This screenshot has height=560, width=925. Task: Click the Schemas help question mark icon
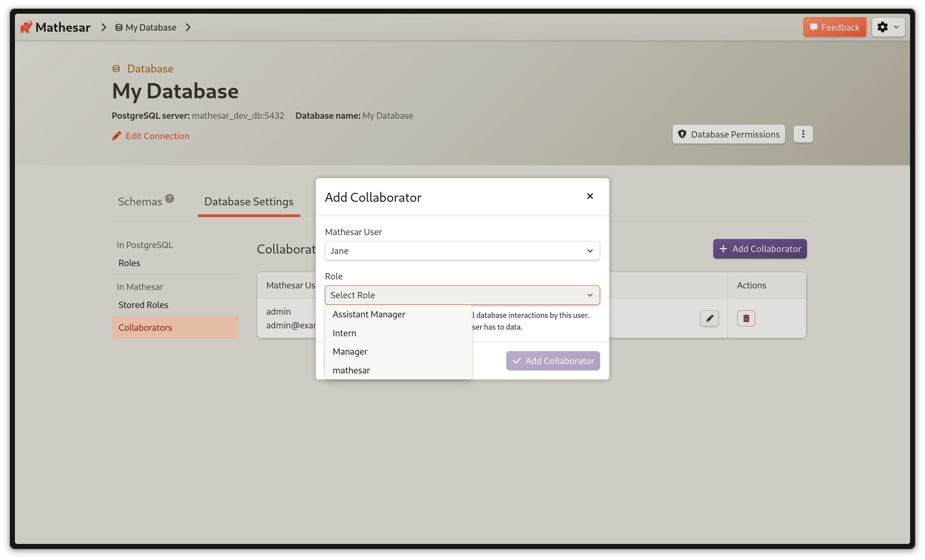(x=169, y=198)
